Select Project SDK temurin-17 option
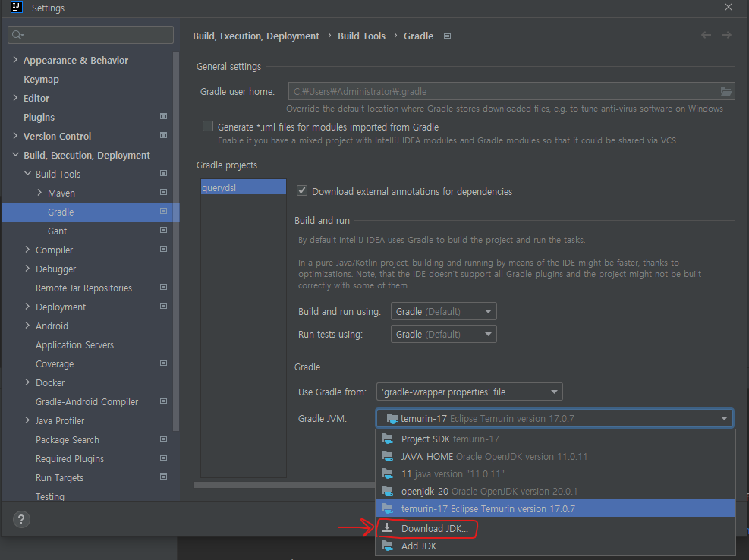 (555, 439)
